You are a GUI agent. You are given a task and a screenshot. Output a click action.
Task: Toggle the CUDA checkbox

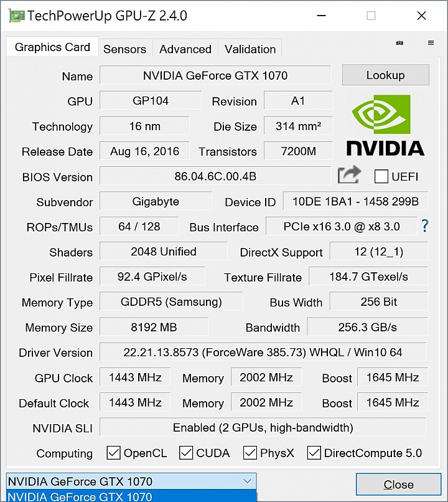pyautogui.click(x=186, y=453)
